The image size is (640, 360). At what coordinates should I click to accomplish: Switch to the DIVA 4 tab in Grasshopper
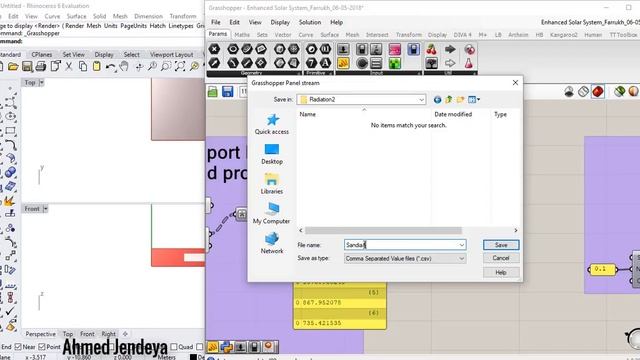pos(462,35)
